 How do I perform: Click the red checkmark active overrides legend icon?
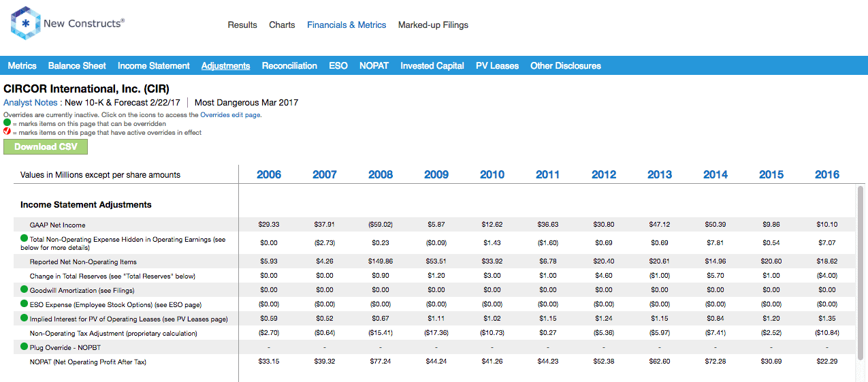(x=7, y=132)
